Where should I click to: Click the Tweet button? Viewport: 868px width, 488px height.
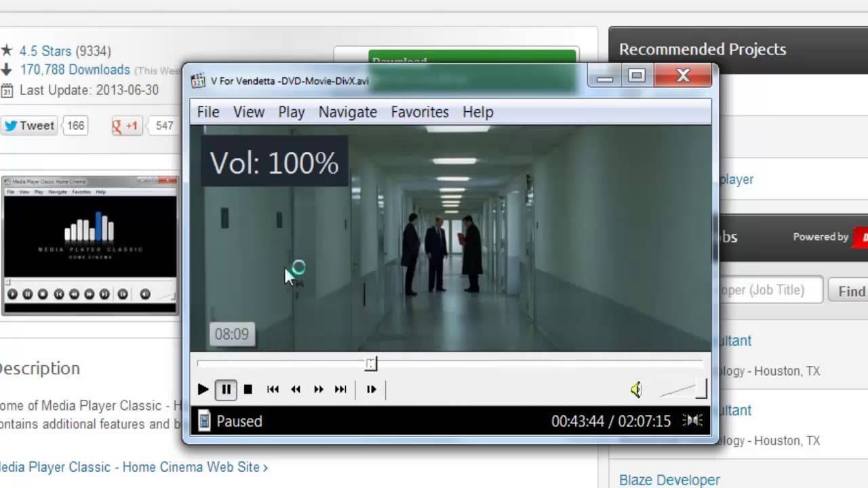29,125
